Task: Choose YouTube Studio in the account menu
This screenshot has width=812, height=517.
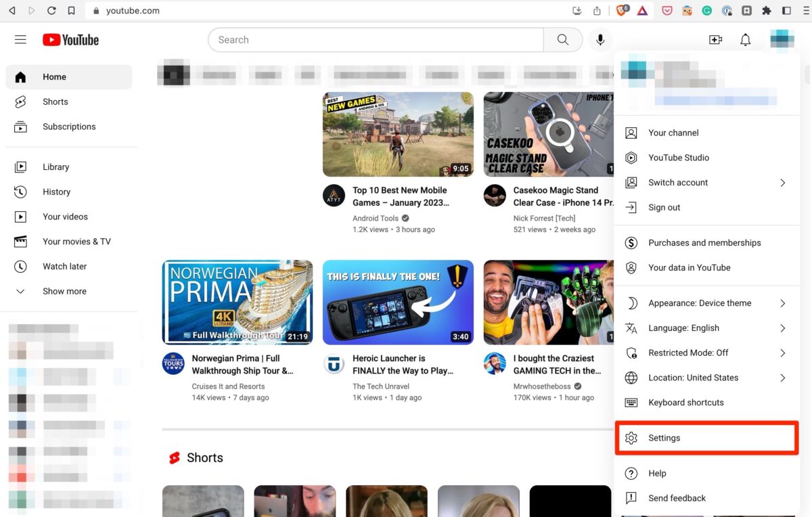Action: pos(679,158)
